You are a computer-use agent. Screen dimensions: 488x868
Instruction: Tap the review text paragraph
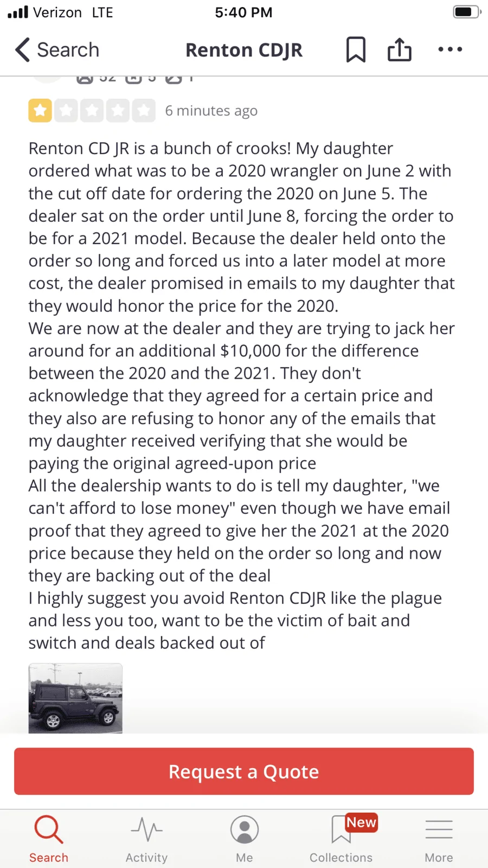click(x=242, y=395)
